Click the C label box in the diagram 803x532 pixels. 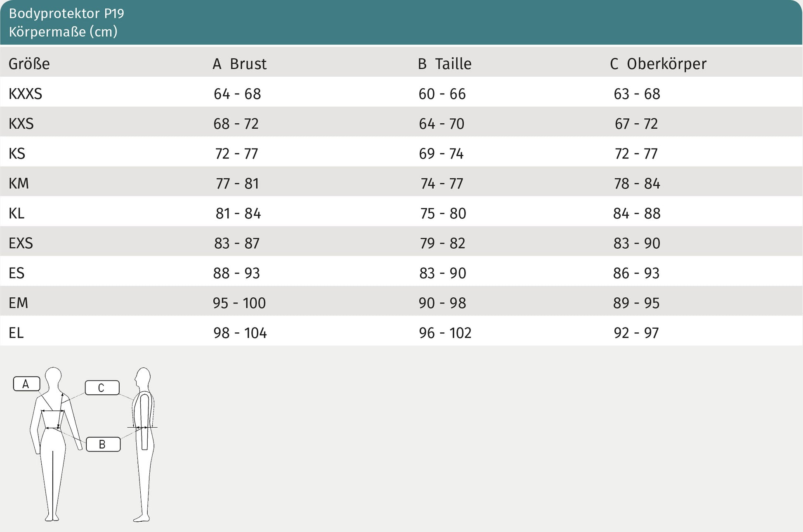click(102, 388)
